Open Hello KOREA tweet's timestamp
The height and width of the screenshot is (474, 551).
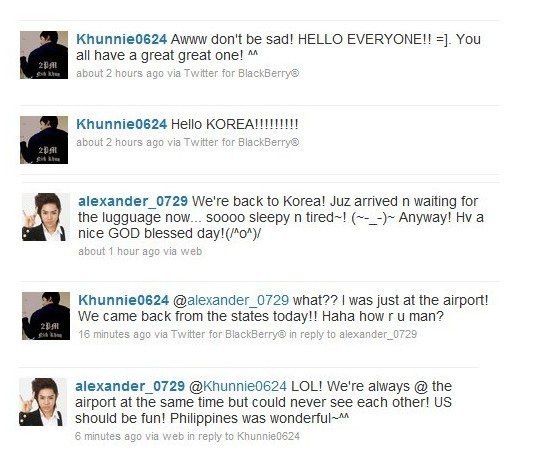point(120,142)
